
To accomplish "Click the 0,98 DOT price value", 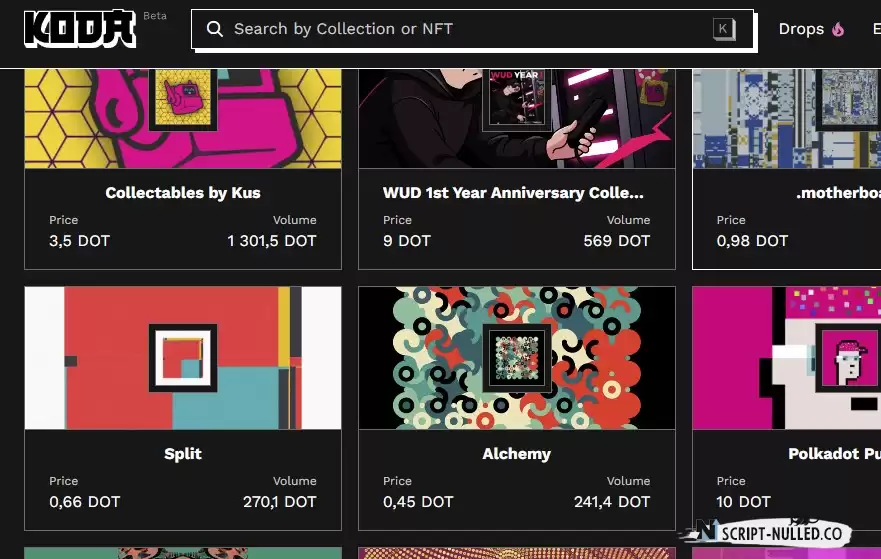I will pyautogui.click(x=752, y=241).
